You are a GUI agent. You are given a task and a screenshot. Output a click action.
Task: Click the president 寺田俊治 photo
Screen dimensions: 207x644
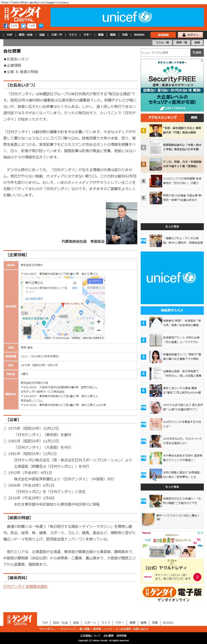tap(121, 223)
